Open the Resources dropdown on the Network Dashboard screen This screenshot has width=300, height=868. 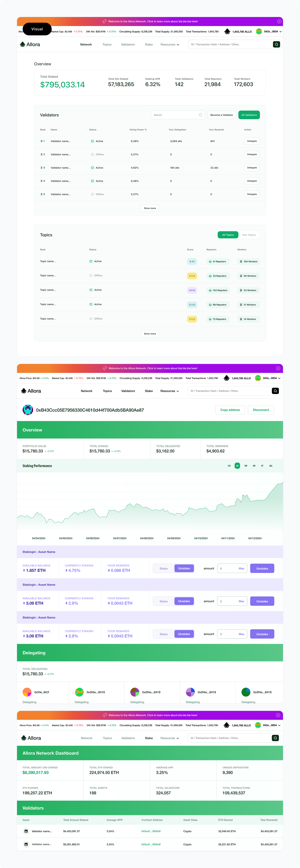coord(170,738)
